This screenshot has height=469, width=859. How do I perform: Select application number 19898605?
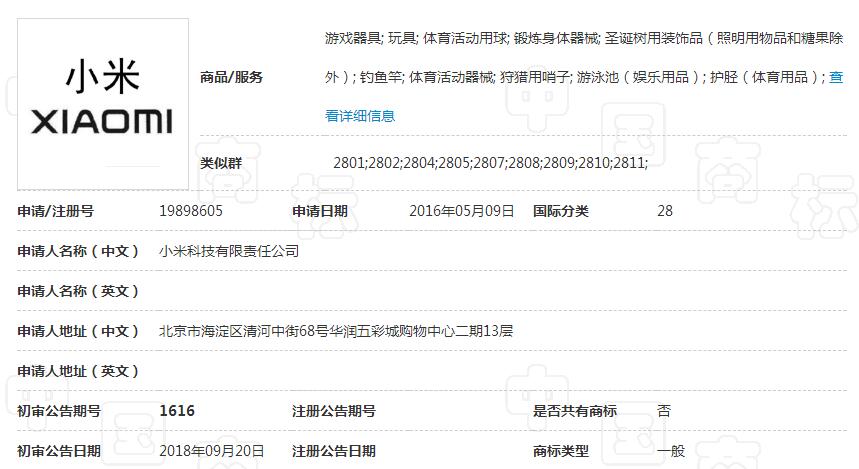191,211
